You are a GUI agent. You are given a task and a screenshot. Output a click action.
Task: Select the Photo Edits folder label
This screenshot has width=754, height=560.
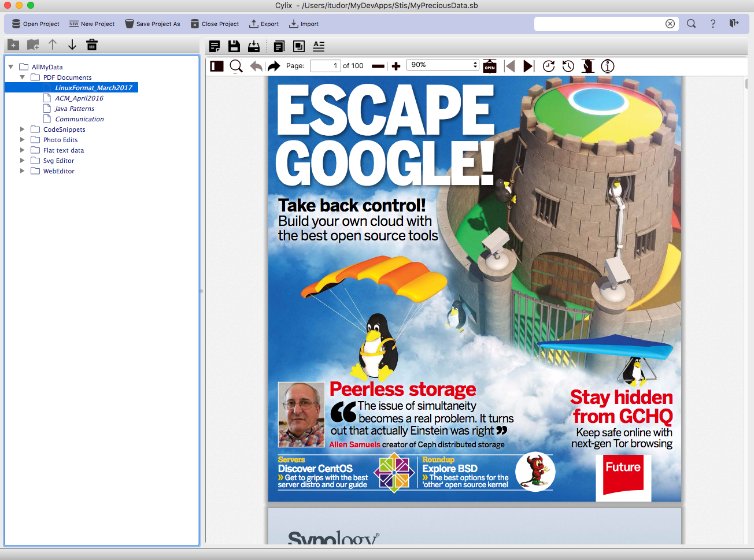pos(60,140)
